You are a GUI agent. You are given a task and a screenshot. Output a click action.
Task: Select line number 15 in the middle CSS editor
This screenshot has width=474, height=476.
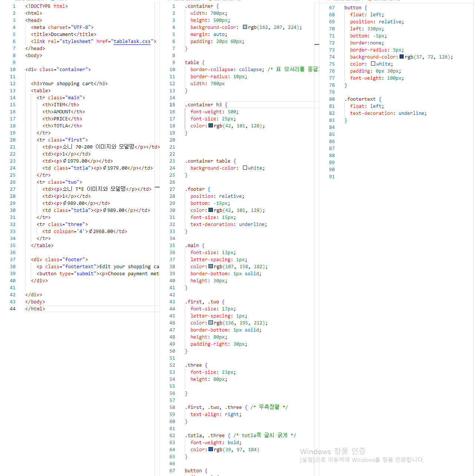click(x=172, y=105)
